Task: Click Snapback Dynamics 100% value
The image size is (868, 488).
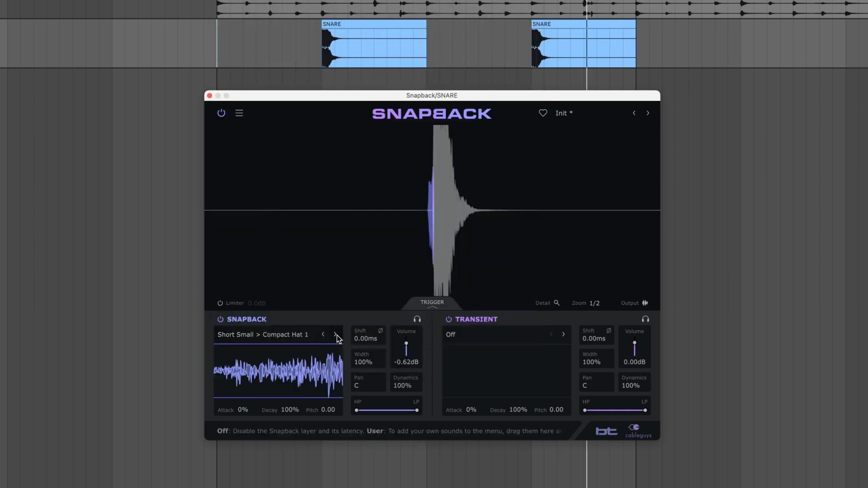Action: point(402,385)
